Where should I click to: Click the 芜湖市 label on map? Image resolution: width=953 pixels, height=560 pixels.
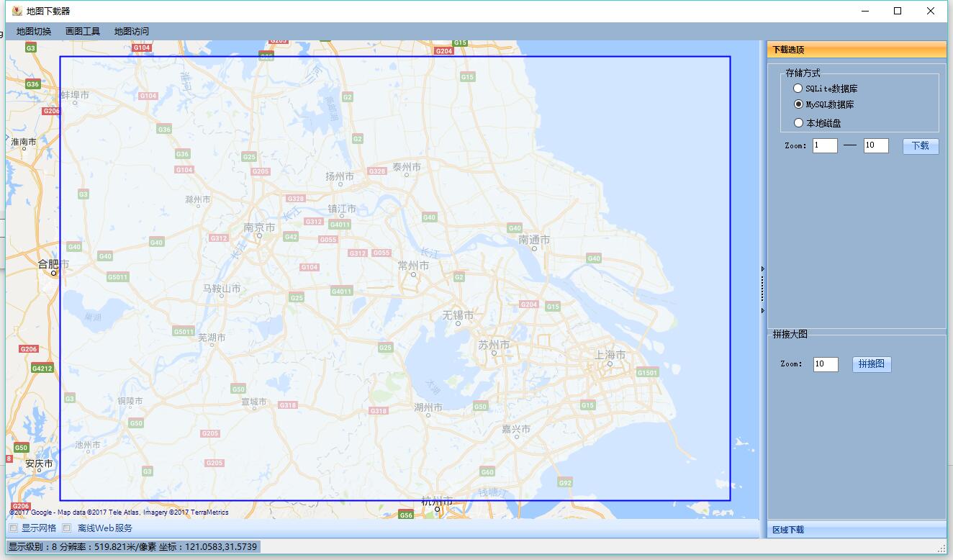pyautogui.click(x=212, y=337)
